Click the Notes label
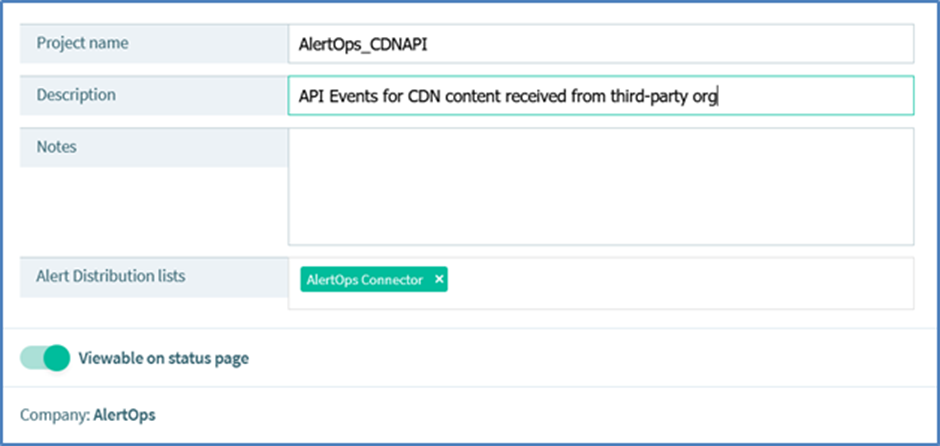940x446 pixels. [x=57, y=147]
